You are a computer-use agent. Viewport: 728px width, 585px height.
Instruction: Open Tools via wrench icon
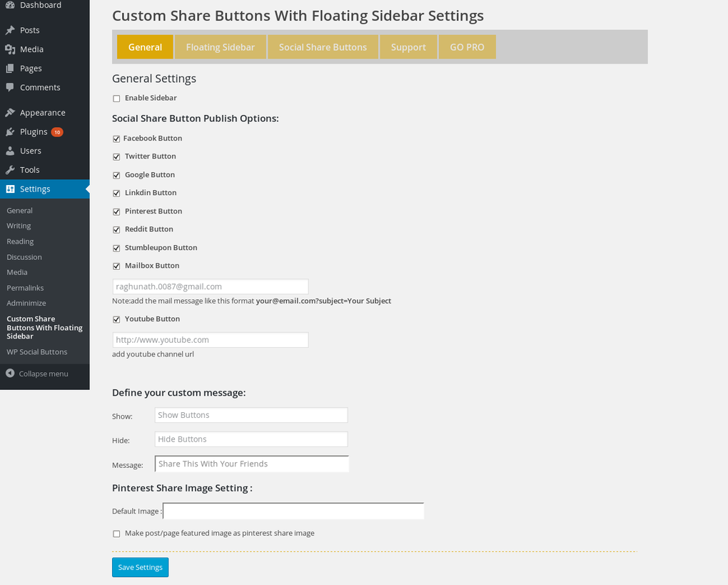[x=10, y=170]
